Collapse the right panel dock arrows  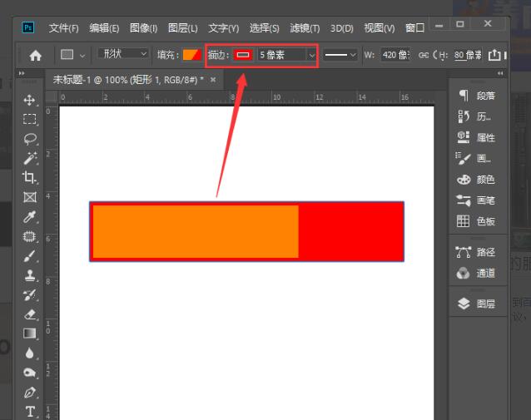[x=500, y=73]
